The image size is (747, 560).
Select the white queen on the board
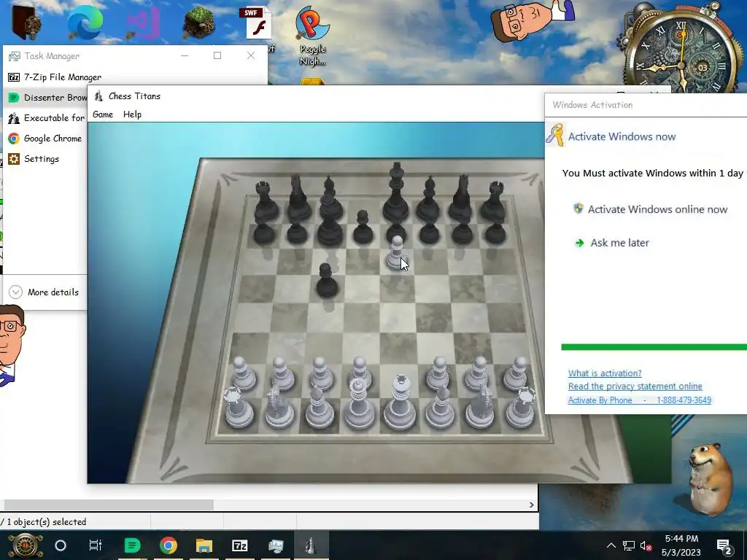click(x=359, y=404)
